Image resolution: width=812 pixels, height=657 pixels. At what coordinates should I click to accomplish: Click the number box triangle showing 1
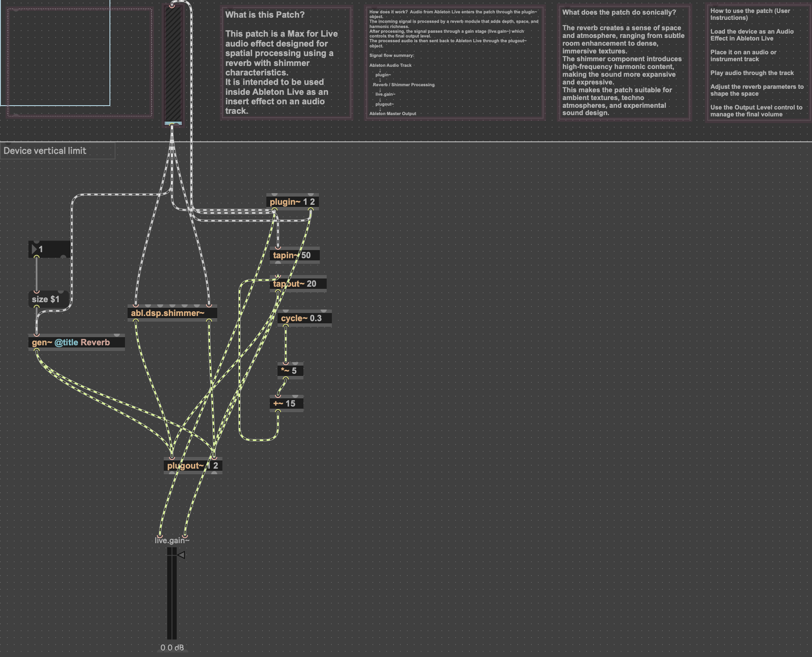(x=34, y=249)
